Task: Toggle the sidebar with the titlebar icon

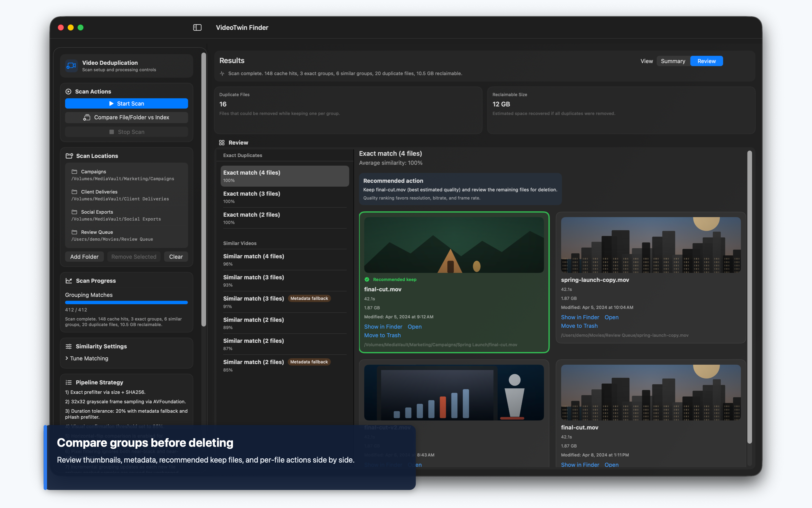Action: (197, 28)
